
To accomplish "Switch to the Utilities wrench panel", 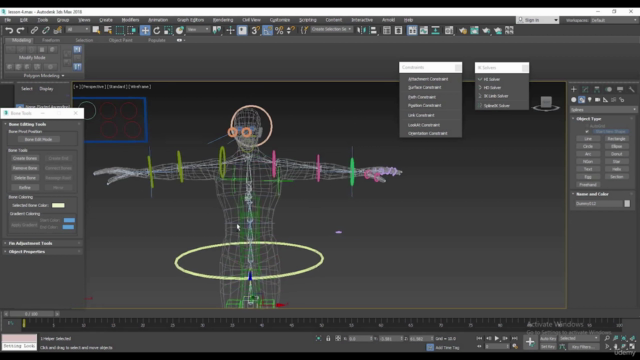I will click(x=631, y=89).
